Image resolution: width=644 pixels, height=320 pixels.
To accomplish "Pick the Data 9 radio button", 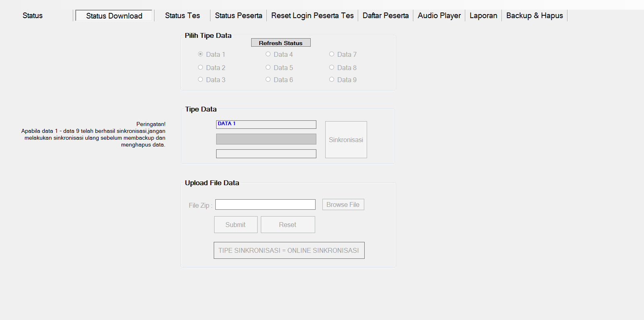I will point(332,80).
